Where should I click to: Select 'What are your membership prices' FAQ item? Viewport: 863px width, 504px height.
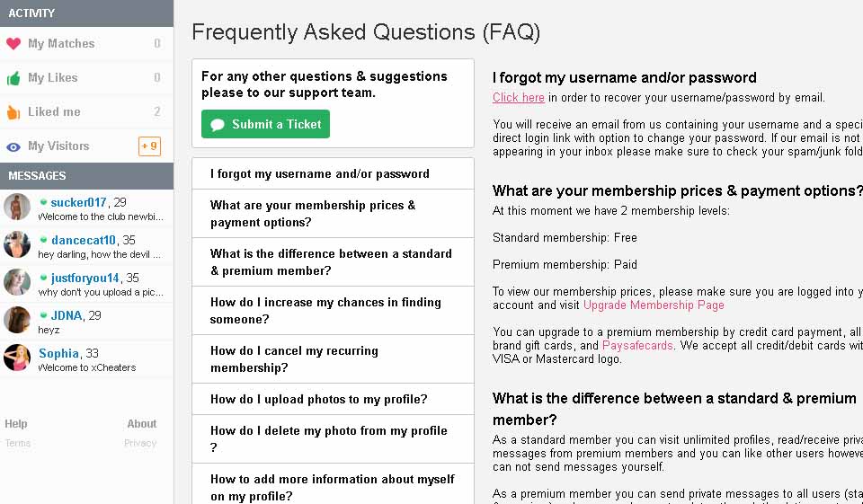click(313, 214)
